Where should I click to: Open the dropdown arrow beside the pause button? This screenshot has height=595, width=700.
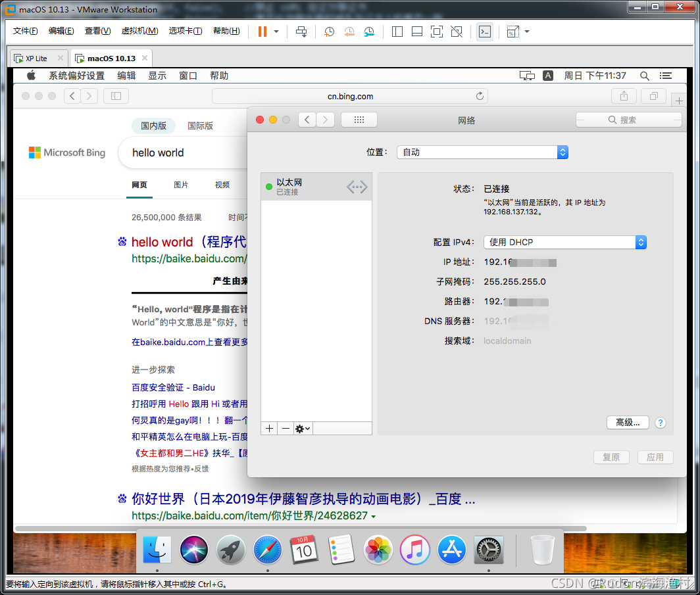click(x=276, y=31)
